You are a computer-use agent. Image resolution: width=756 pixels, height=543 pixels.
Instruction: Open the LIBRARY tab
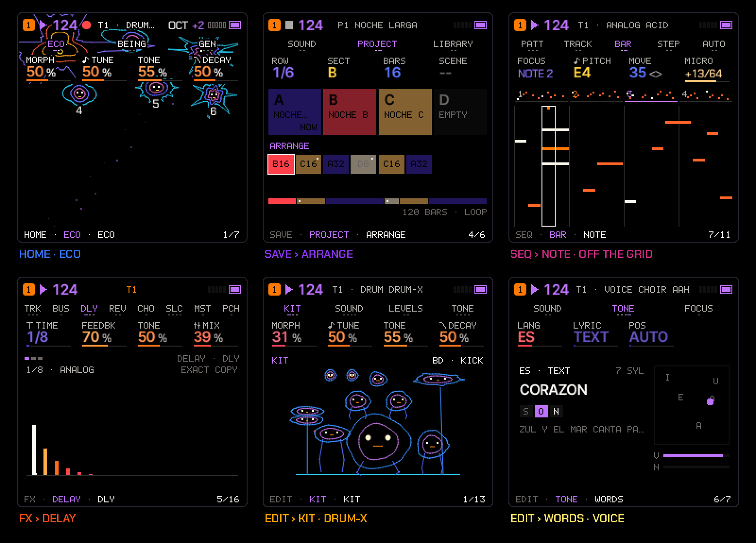453,44
